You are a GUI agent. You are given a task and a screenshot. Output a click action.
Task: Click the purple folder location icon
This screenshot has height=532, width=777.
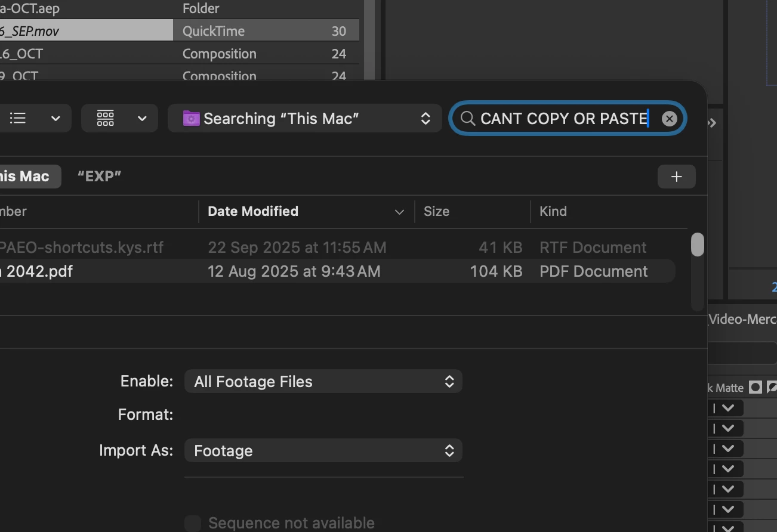pos(191,118)
